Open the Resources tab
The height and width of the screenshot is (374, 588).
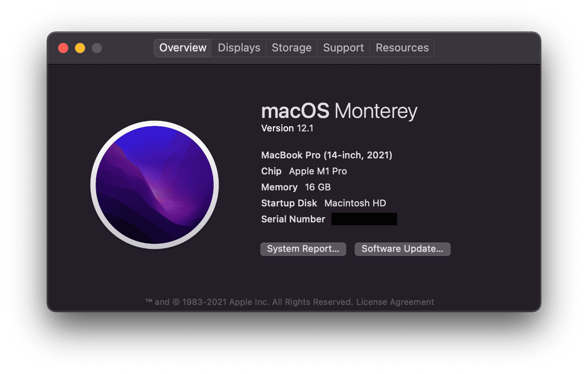[402, 48]
